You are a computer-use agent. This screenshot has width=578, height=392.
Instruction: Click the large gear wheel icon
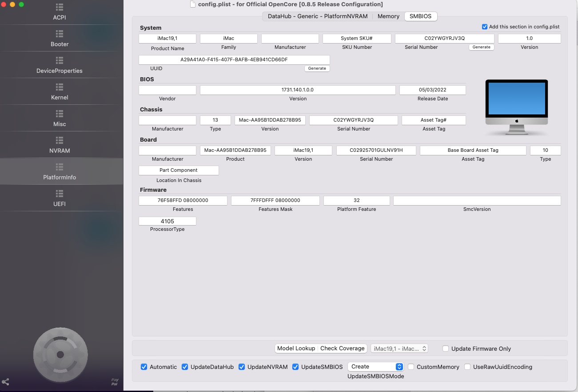[x=60, y=355]
